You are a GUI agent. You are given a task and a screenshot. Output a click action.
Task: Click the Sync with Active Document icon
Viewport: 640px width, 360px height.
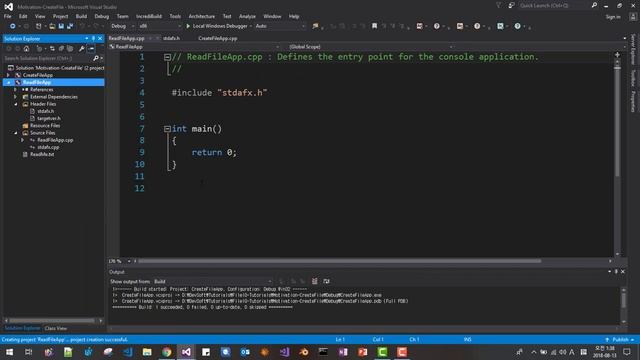52,49
